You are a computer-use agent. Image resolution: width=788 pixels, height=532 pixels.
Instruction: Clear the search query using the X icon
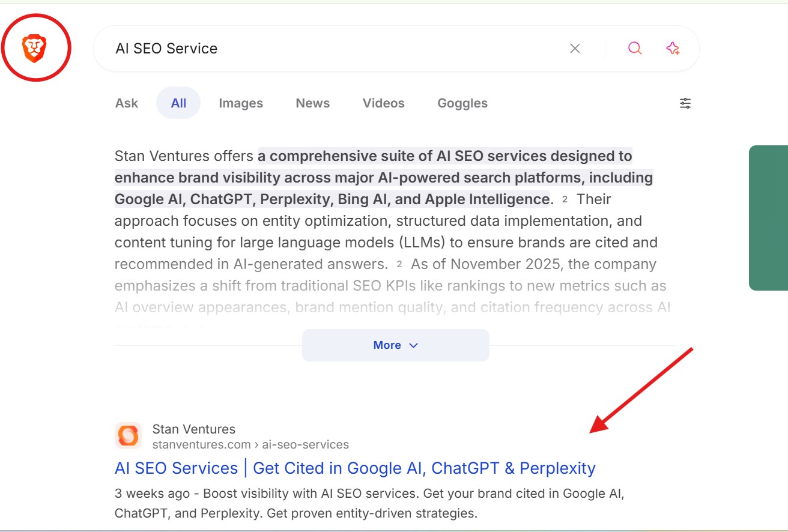[x=575, y=48]
